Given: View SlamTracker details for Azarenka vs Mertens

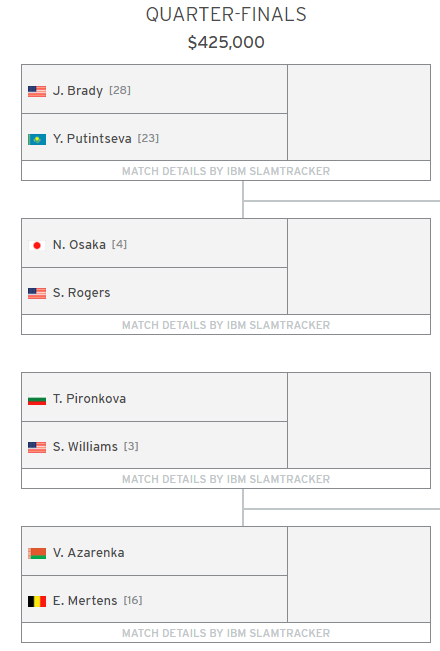Looking at the screenshot, I should 226,633.
